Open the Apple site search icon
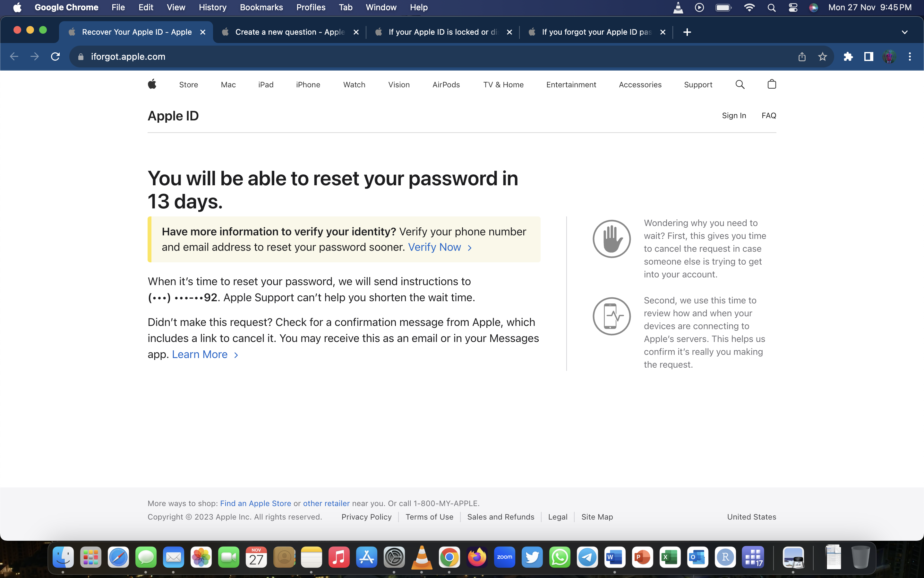The width and height of the screenshot is (924, 578). click(740, 84)
